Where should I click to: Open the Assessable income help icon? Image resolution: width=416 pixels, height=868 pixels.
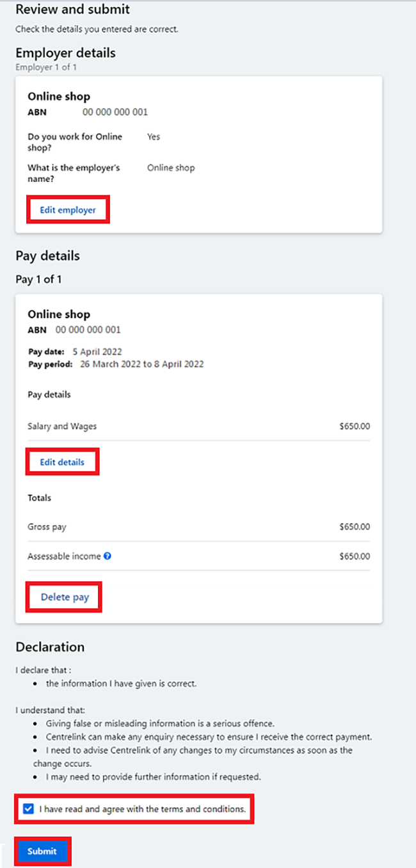click(108, 556)
